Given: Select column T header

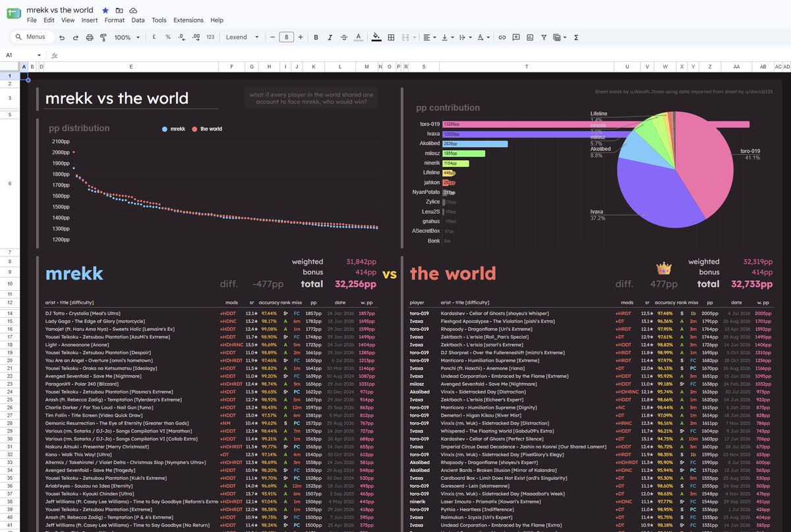Looking at the screenshot, I should pyautogui.click(x=527, y=67).
